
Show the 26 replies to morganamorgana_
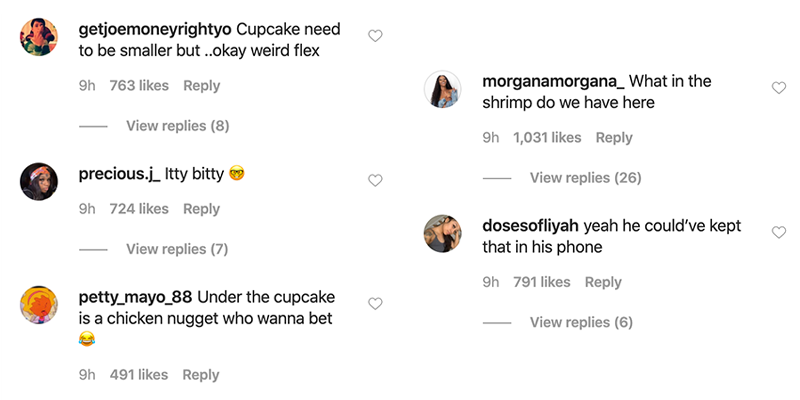[585, 178]
